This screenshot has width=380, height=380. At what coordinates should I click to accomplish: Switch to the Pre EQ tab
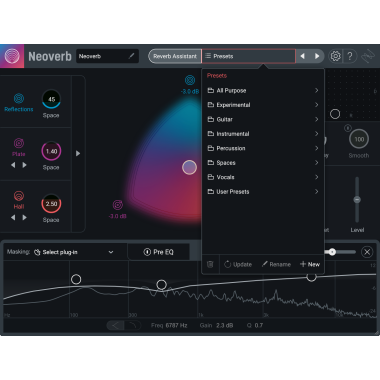click(x=159, y=252)
